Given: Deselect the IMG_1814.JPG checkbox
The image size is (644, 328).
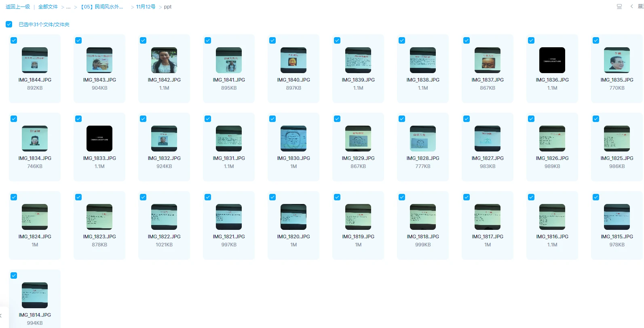Looking at the screenshot, I should tap(14, 275).
